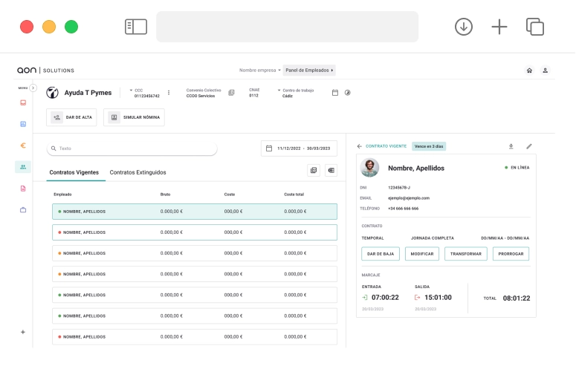The height and width of the screenshot is (392, 576).
Task: Open the CCC dropdown
Action: tap(138, 91)
